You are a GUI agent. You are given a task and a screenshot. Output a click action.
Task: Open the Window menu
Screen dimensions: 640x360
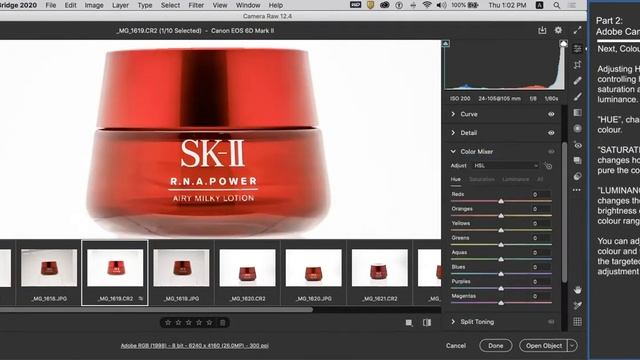[x=248, y=5]
